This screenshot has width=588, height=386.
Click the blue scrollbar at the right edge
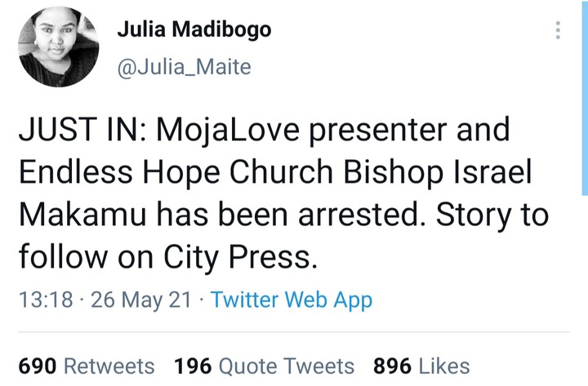pyautogui.click(x=584, y=98)
